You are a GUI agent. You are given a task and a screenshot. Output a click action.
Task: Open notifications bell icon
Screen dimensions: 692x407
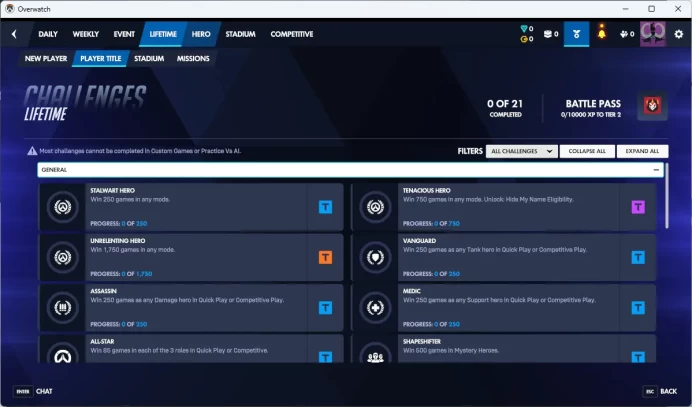tap(602, 32)
